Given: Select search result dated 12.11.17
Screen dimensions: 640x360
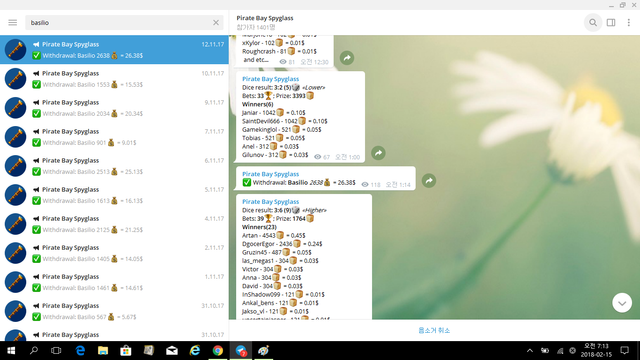Looking at the screenshot, I should (114, 49).
